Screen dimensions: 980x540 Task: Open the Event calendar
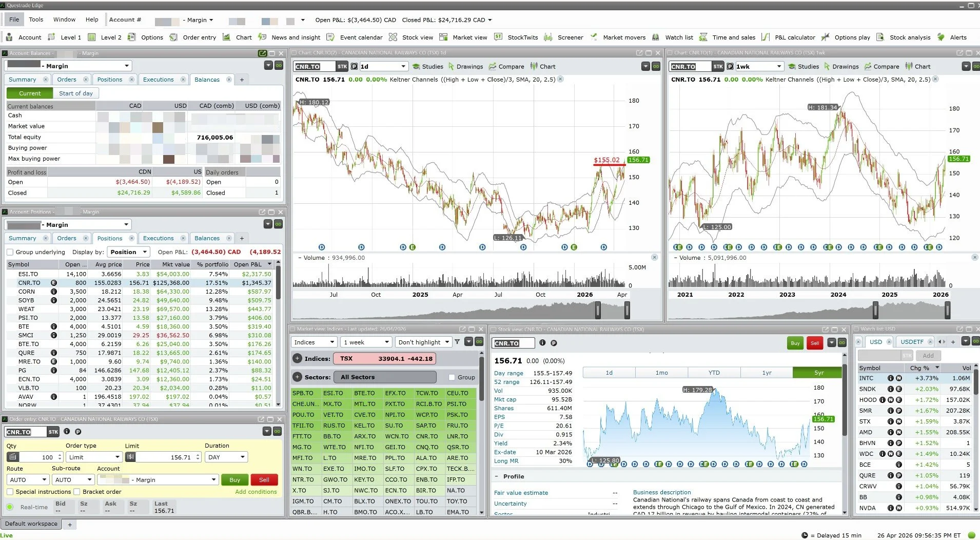tap(355, 37)
